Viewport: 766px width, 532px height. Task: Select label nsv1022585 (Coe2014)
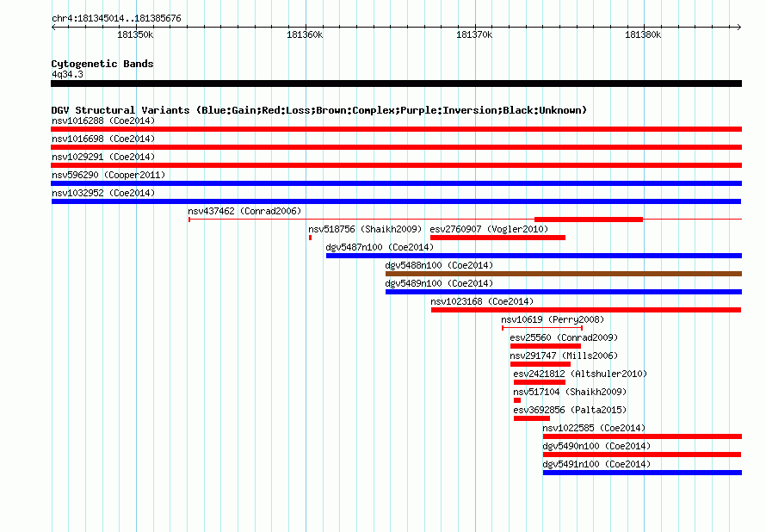594,428
